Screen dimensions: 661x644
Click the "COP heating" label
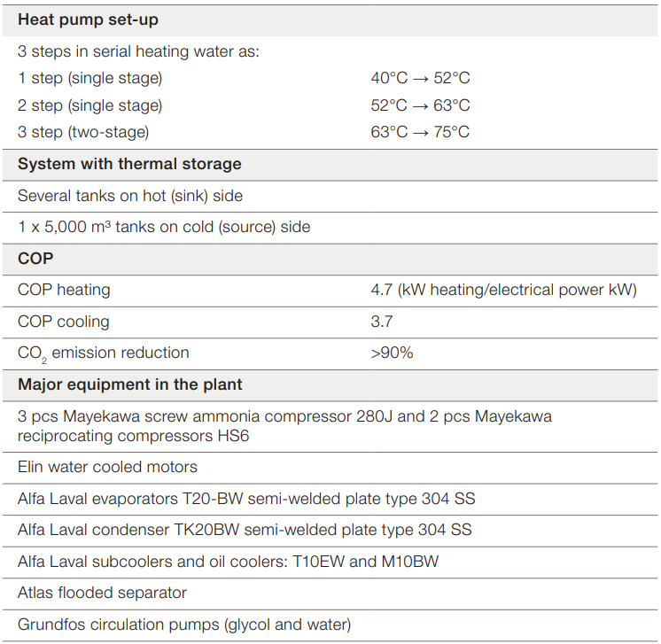64,290
